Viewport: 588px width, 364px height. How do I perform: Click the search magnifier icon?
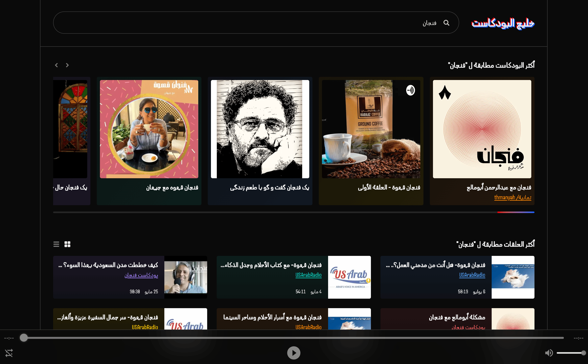click(x=446, y=23)
